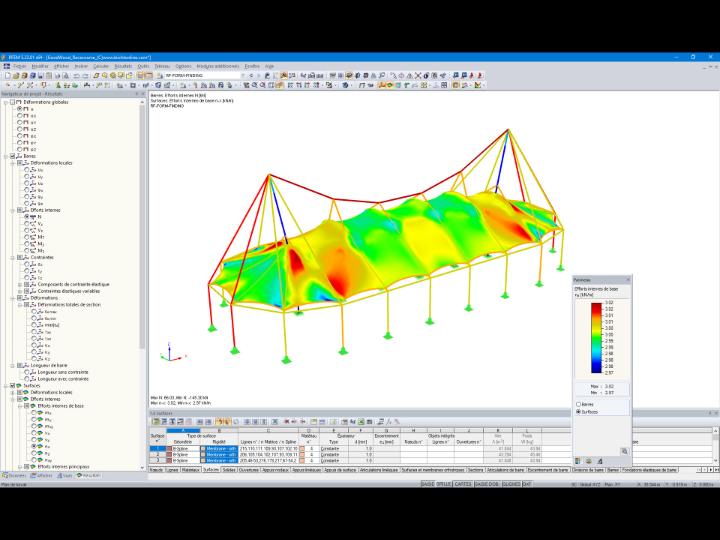The image size is (720, 540).
Task: Go to next load case arrow
Action: (258, 76)
